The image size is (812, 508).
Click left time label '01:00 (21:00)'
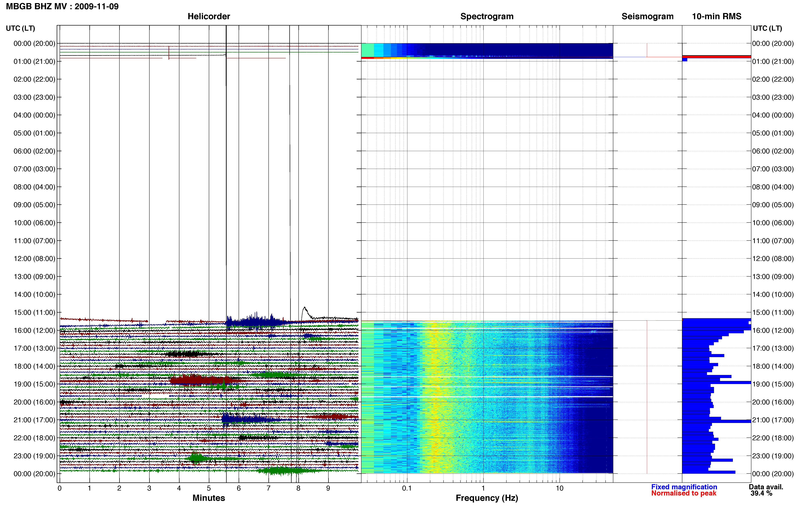click(x=34, y=62)
